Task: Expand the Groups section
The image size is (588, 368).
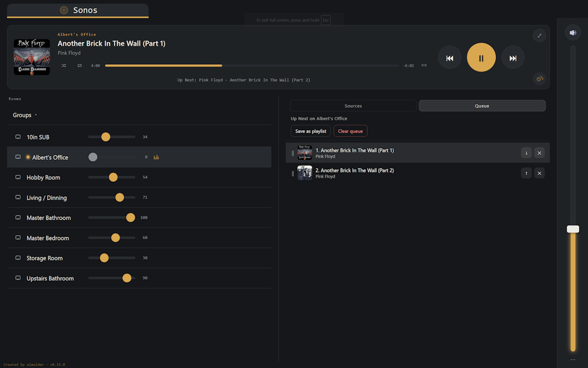Action: (x=25, y=115)
